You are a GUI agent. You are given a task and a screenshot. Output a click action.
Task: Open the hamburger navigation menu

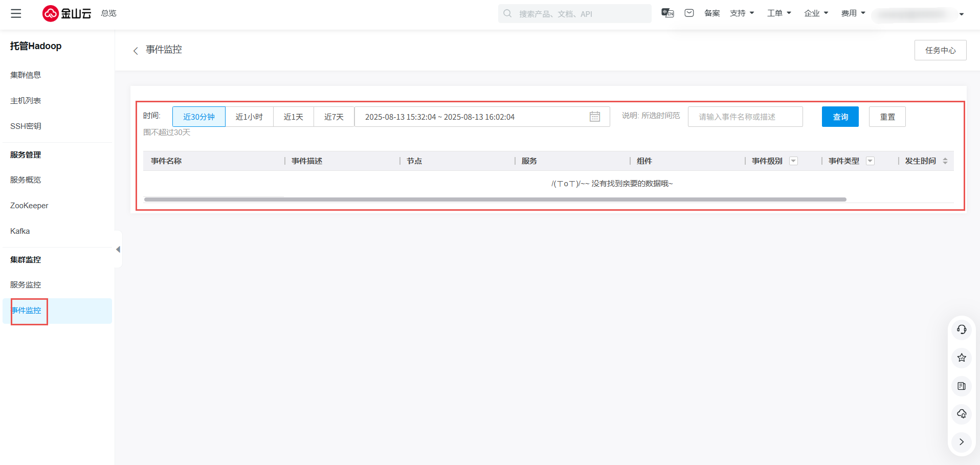[16, 13]
